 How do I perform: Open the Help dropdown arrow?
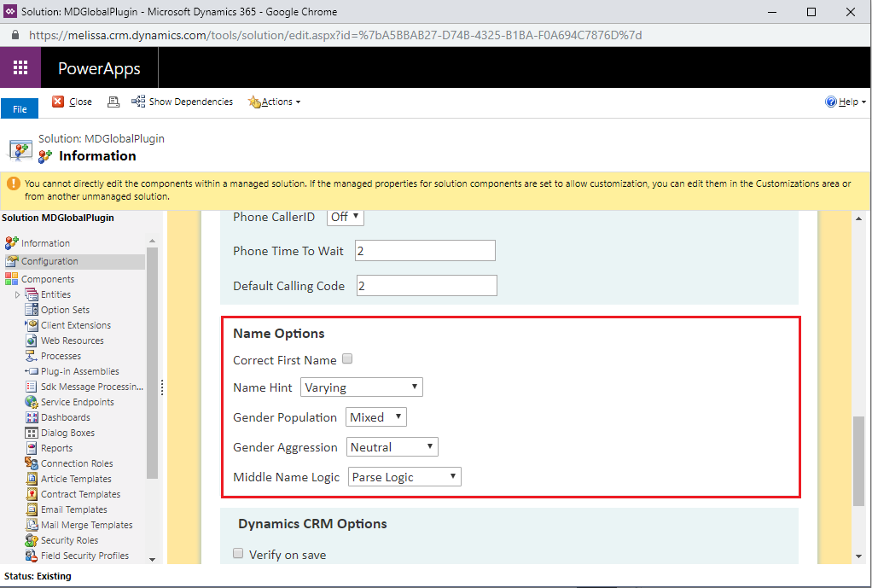pos(863,102)
